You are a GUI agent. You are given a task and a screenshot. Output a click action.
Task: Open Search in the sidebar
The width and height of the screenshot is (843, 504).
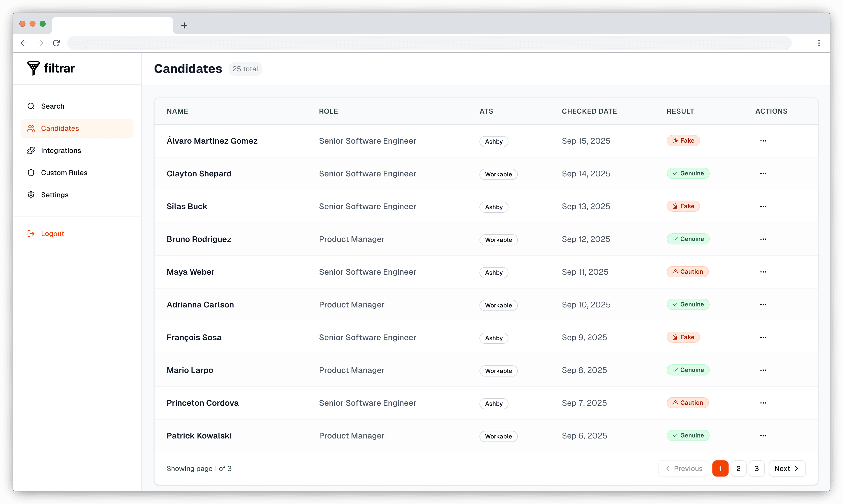[77, 106]
